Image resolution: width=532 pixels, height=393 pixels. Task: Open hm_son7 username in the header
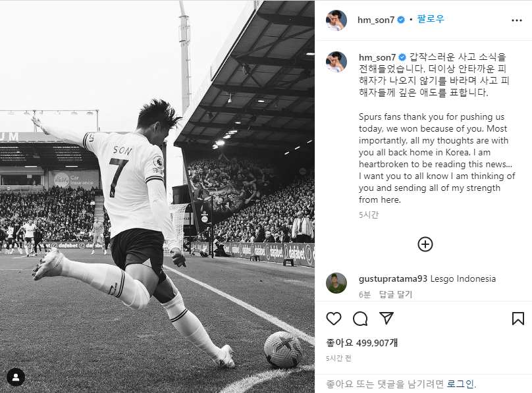[x=376, y=20]
